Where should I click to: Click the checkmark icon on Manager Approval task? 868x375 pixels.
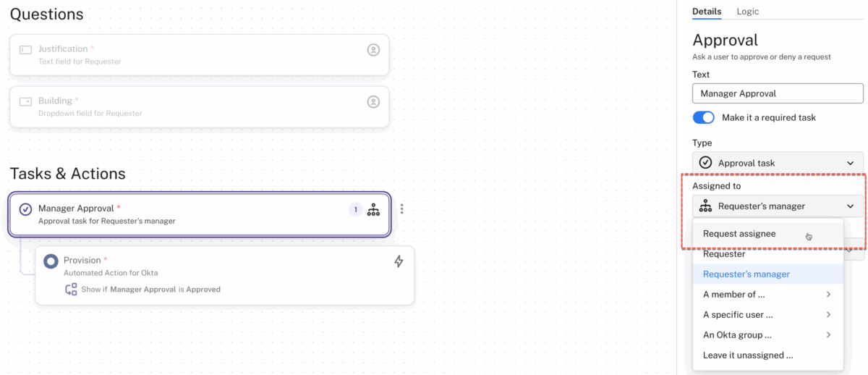tap(25, 209)
